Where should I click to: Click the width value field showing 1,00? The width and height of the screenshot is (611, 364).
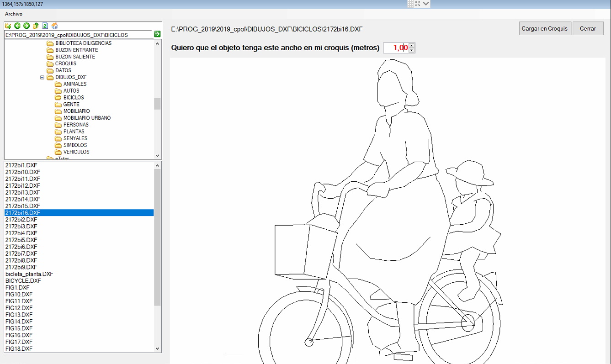(x=396, y=47)
